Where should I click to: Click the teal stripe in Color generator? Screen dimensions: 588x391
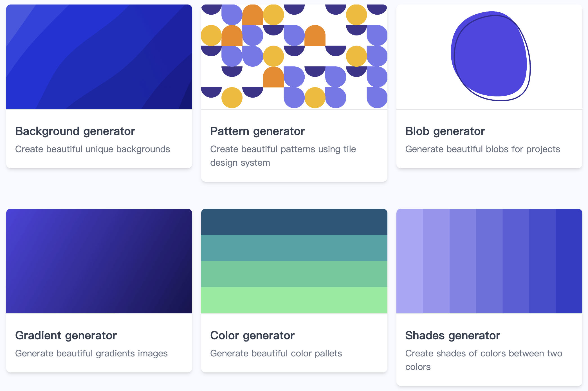[x=294, y=248]
